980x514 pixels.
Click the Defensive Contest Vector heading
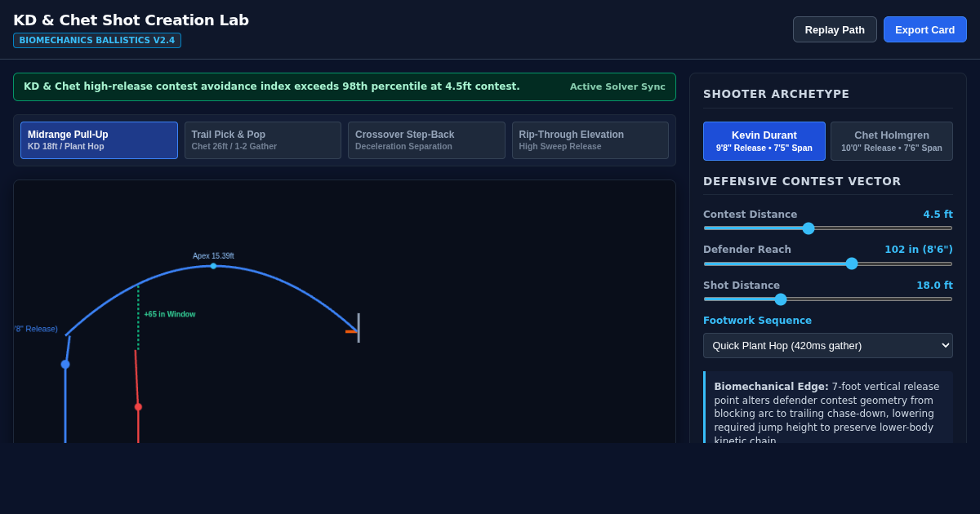coord(802,181)
